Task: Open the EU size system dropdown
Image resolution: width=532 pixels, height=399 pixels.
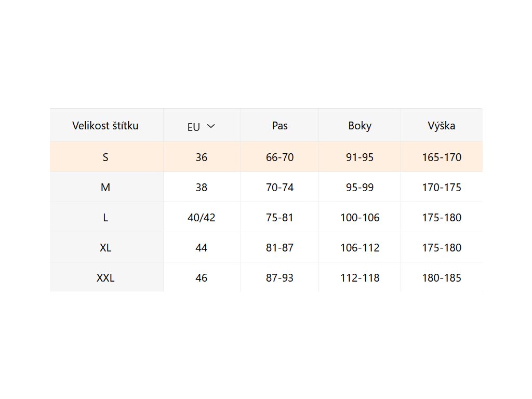Action: point(201,126)
